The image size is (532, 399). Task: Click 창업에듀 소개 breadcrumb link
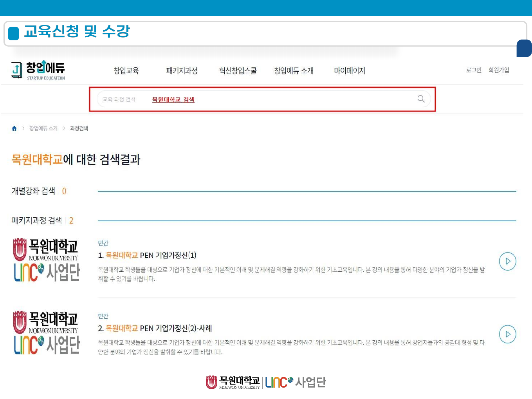point(43,128)
